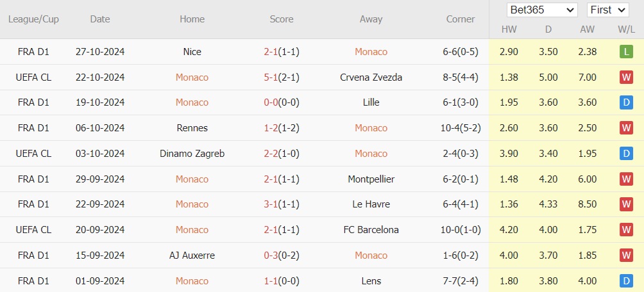Expand the First odds type dropdown

pyautogui.click(x=608, y=10)
